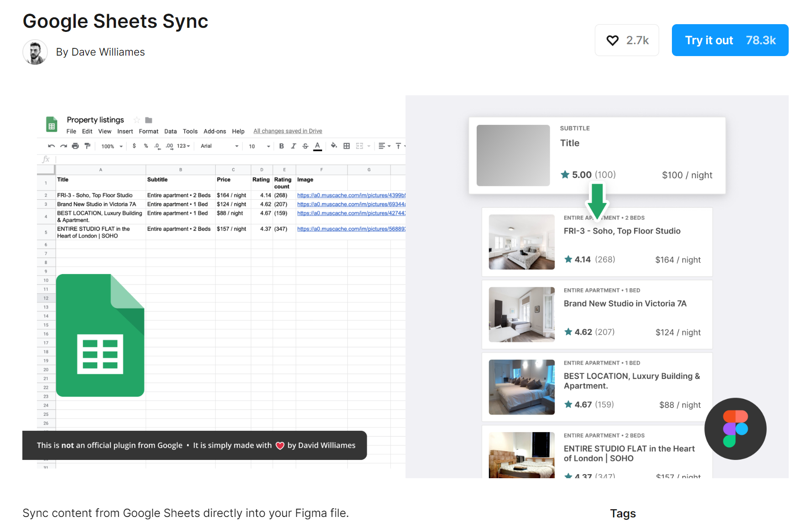
Task: Click Dave Williames' avatar photo
Action: [35, 52]
